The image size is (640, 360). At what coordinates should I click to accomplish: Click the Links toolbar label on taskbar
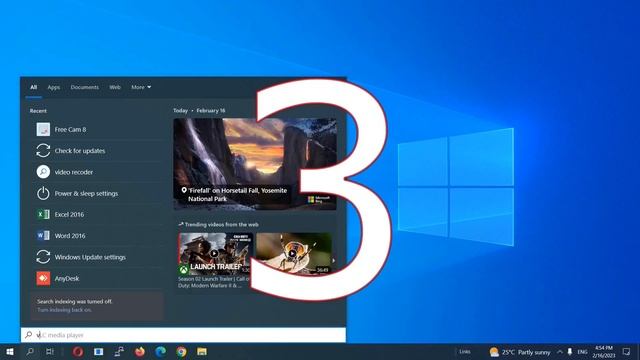[x=464, y=351]
